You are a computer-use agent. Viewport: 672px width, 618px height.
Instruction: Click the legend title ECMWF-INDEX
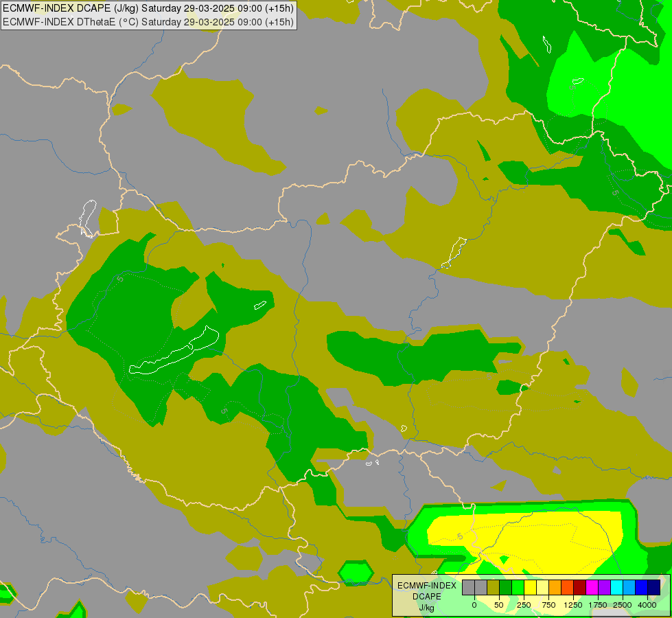[x=427, y=586]
